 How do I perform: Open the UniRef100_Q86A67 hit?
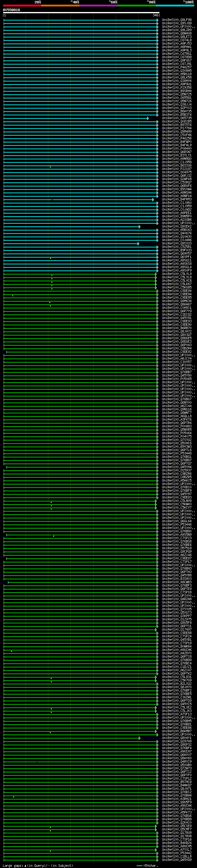(177, 304)
